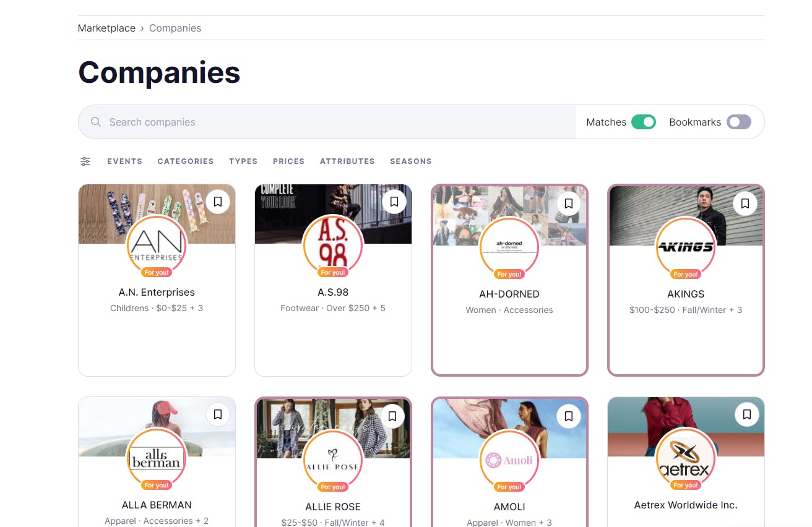Open the A.S.98 company name
The height and width of the screenshot is (527, 812).
(x=333, y=292)
